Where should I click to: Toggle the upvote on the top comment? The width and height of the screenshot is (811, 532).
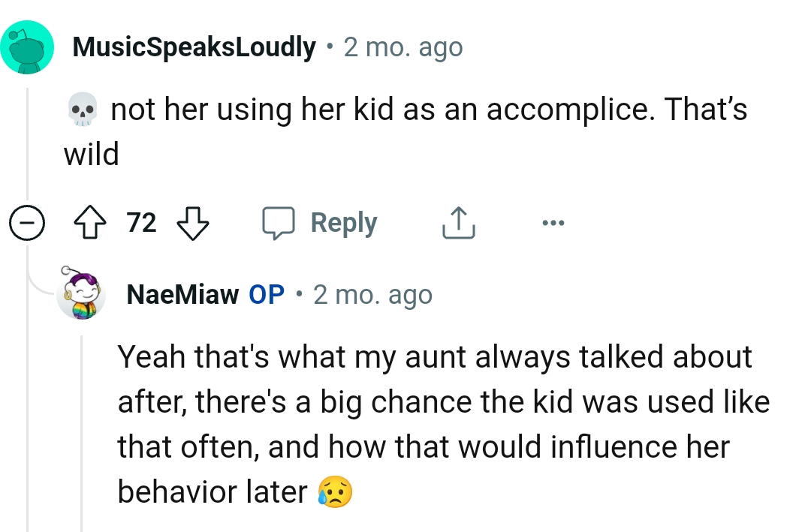pyautogui.click(x=90, y=222)
